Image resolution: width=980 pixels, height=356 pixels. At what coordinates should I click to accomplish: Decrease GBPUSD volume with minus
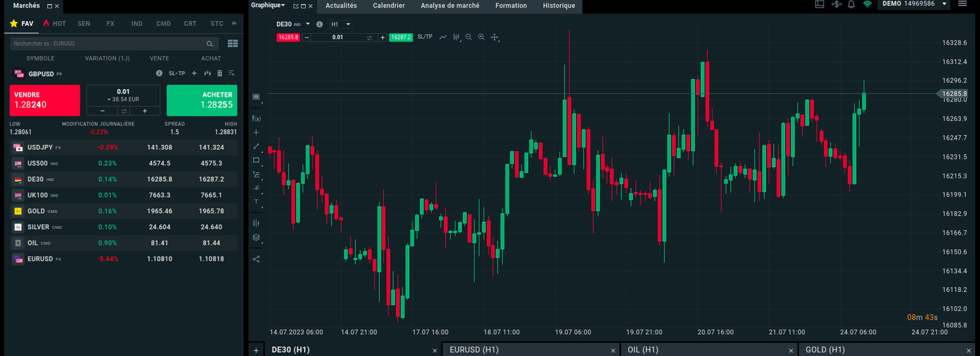102,110
